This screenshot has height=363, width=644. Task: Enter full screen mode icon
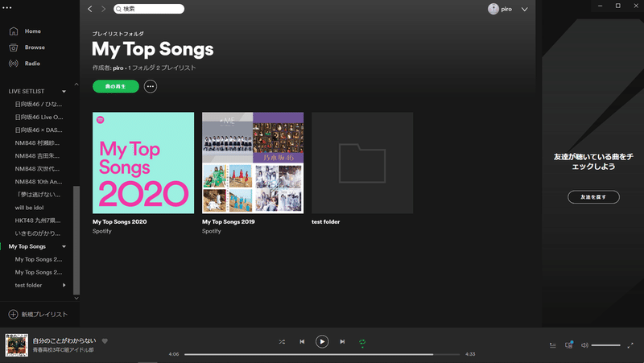click(630, 345)
